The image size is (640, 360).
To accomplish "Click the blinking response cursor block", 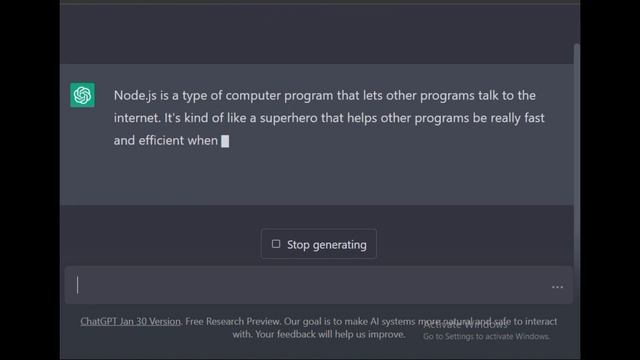I will click(x=225, y=141).
